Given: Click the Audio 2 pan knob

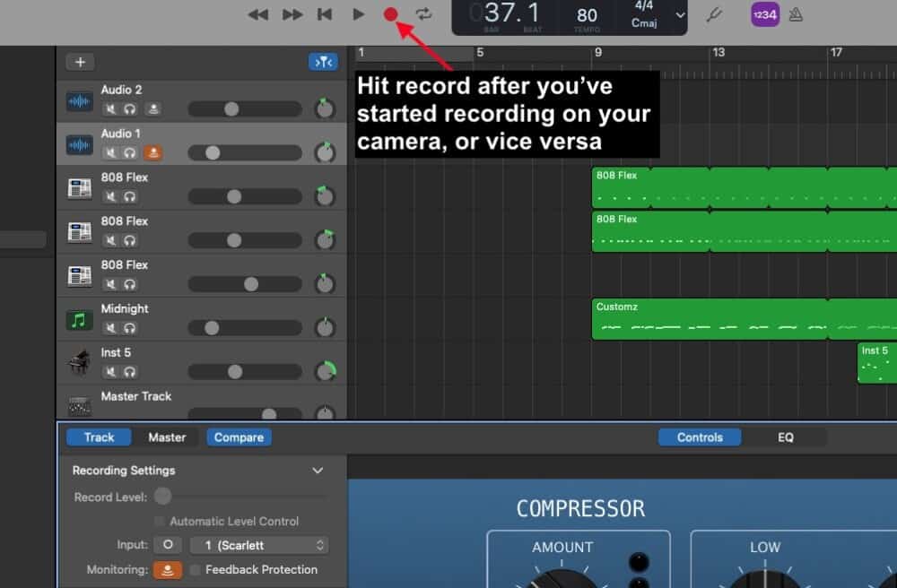Looking at the screenshot, I should [x=325, y=108].
